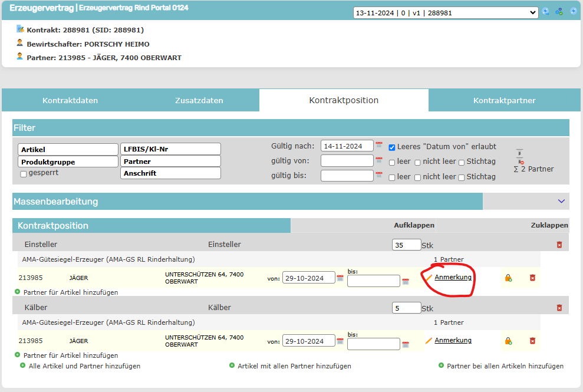Image resolution: width=583 pixels, height=392 pixels.
Task: Expand the Massenbearbeitung section chevron
Action: coord(561,201)
